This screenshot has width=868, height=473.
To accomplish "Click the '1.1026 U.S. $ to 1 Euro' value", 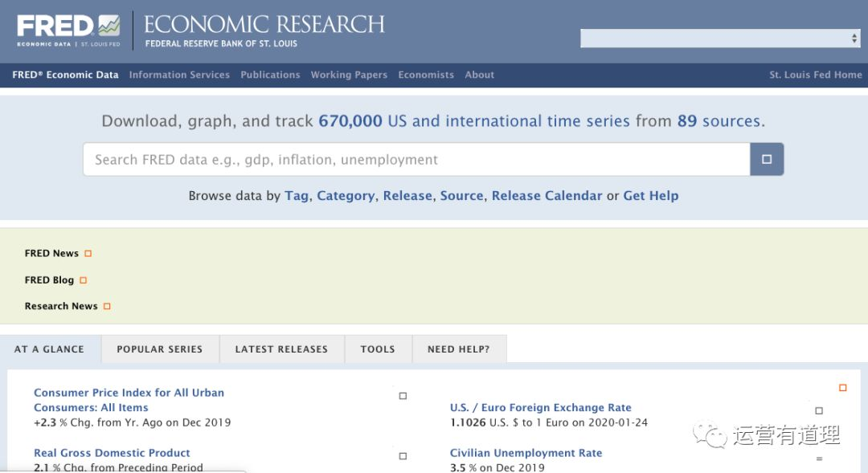I will [x=549, y=422].
